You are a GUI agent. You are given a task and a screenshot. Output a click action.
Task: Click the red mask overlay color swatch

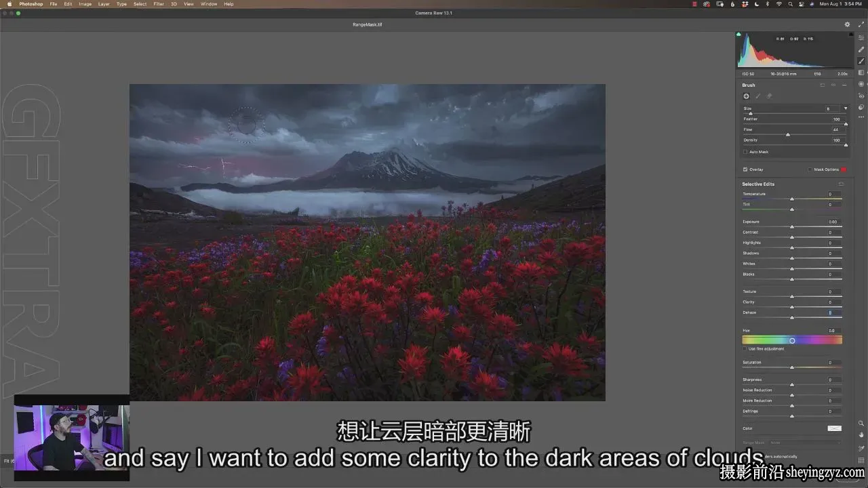[844, 169]
